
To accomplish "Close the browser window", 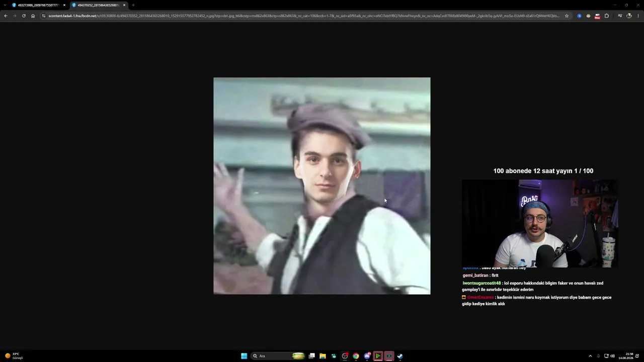I will pyautogui.click(x=638, y=5).
